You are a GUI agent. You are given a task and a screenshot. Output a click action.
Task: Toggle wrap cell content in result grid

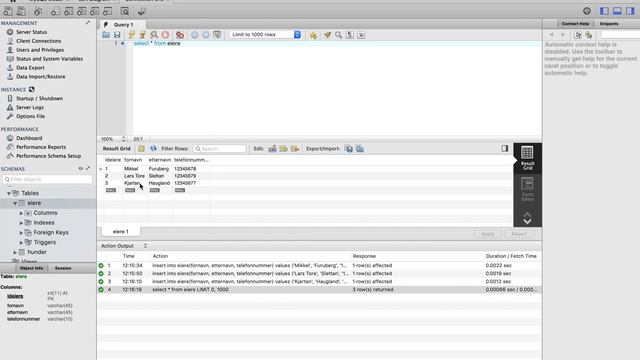pyautogui.click(x=141, y=149)
